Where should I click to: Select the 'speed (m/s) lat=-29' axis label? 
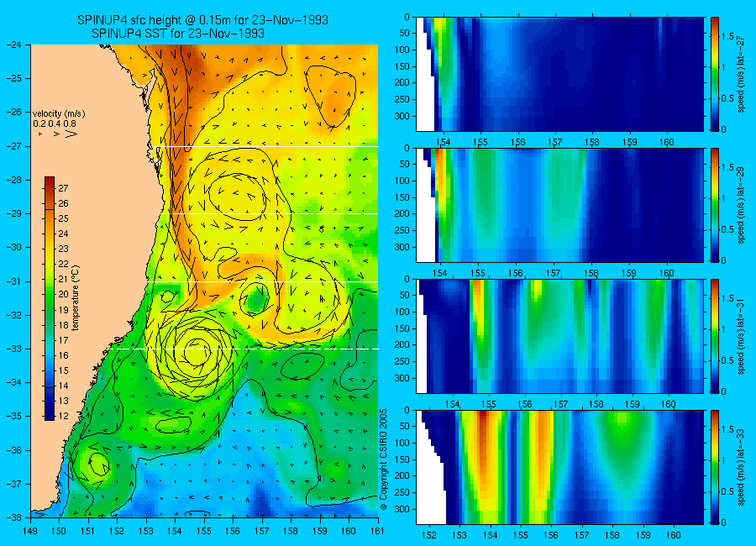coord(742,205)
